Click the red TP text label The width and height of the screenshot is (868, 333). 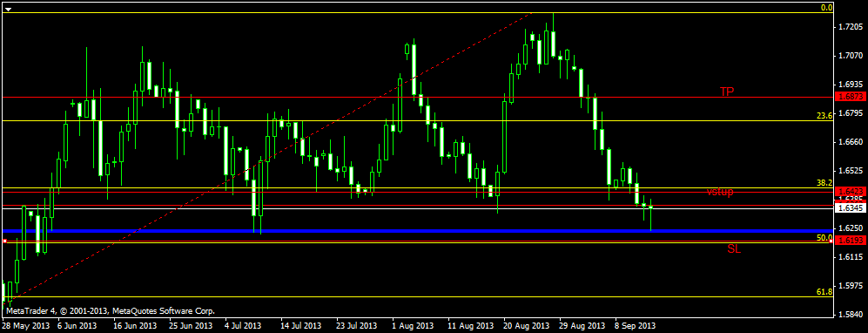coord(727,92)
